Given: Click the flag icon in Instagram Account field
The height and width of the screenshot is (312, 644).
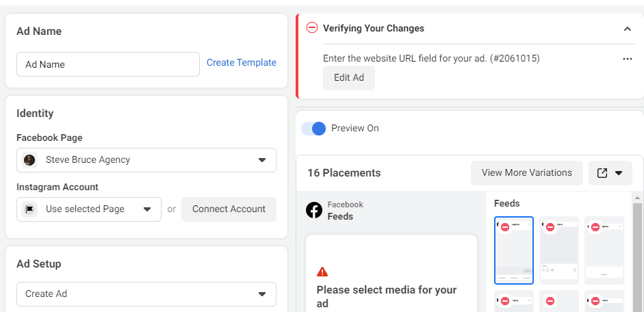Looking at the screenshot, I should [x=29, y=209].
